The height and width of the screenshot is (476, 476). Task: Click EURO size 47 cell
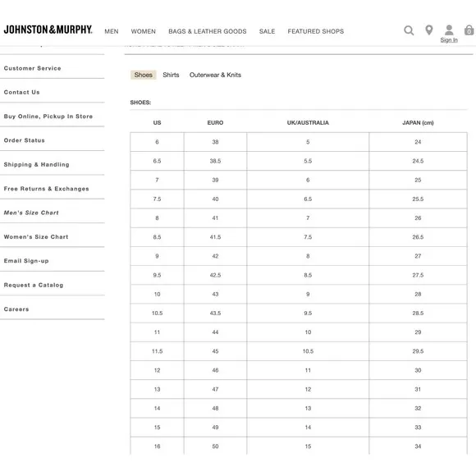pyautogui.click(x=215, y=389)
